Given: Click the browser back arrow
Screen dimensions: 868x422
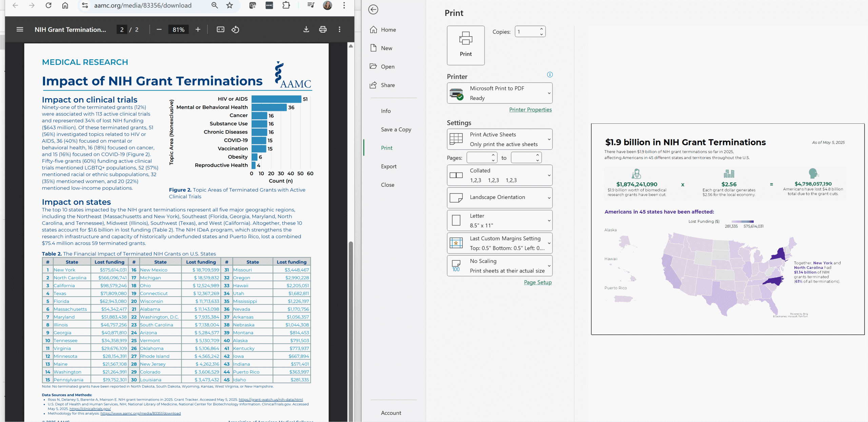Looking at the screenshot, I should coord(15,5).
